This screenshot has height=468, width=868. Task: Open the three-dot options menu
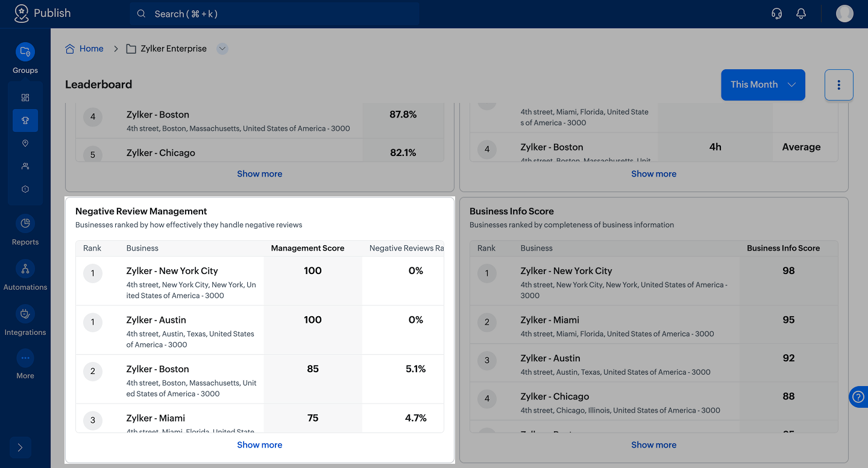click(x=838, y=85)
